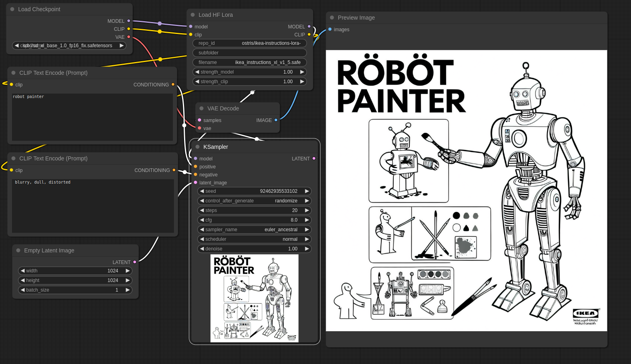Click the latent_image input socket on KSampler

click(196, 182)
